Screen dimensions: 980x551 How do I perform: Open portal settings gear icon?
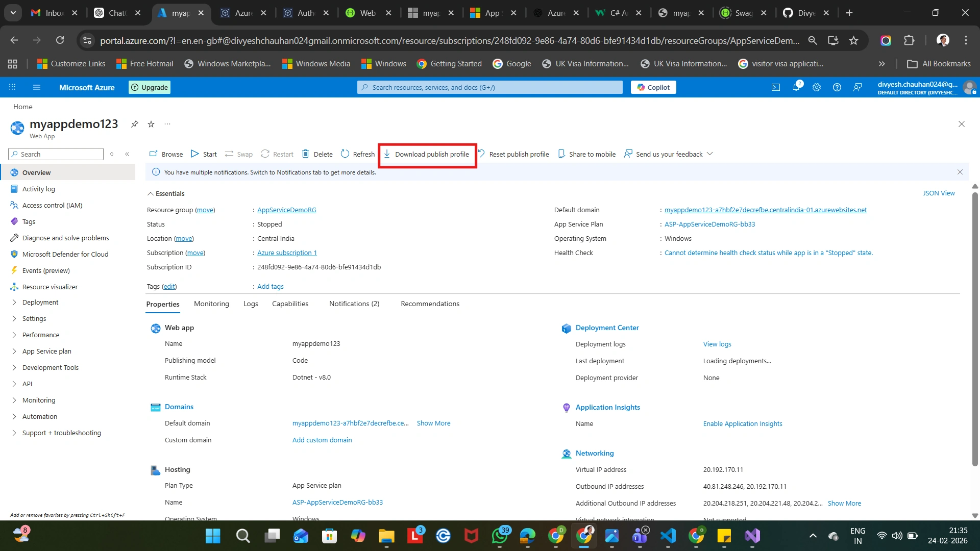tap(817, 87)
